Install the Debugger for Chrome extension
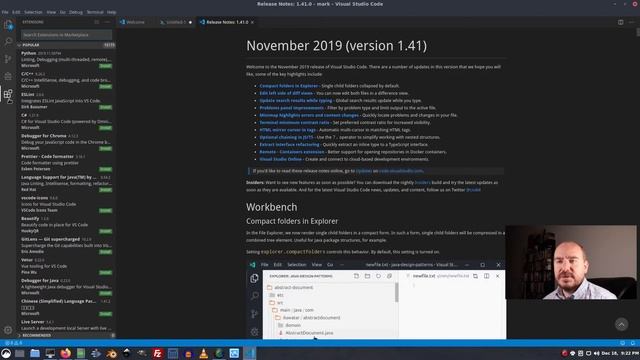The width and height of the screenshot is (640, 360). click(x=105, y=149)
